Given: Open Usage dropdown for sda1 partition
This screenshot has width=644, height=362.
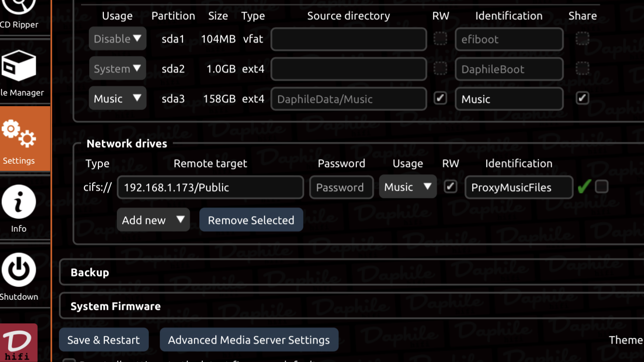Looking at the screenshot, I should [117, 39].
